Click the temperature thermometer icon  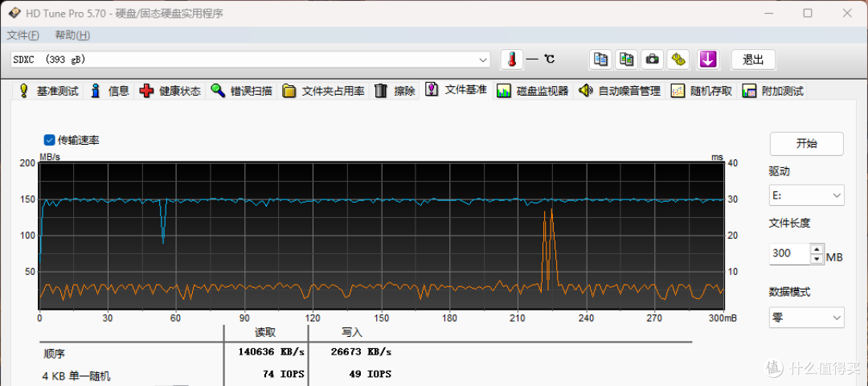click(x=512, y=60)
